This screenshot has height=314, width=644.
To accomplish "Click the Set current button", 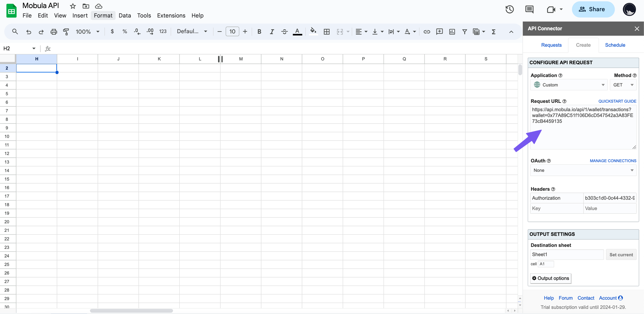I will [x=621, y=255].
